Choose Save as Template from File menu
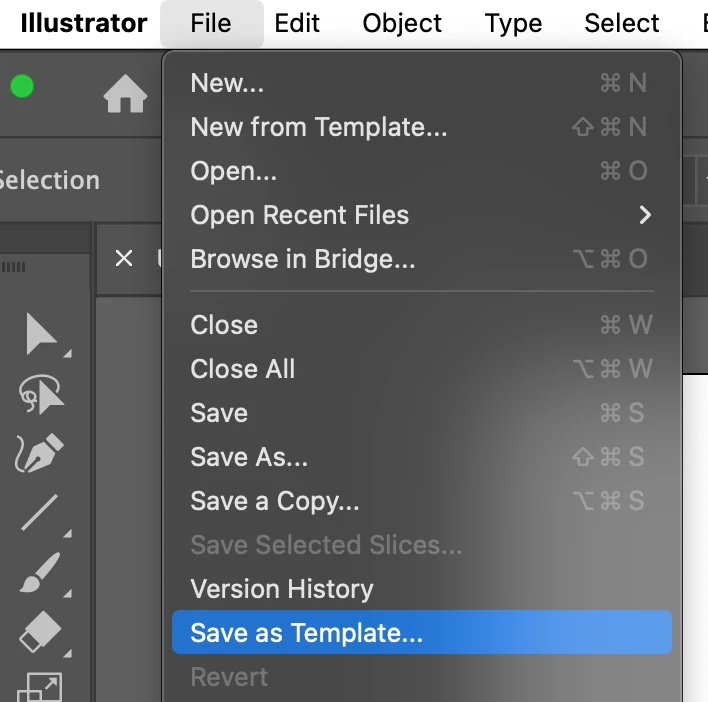 (x=306, y=633)
